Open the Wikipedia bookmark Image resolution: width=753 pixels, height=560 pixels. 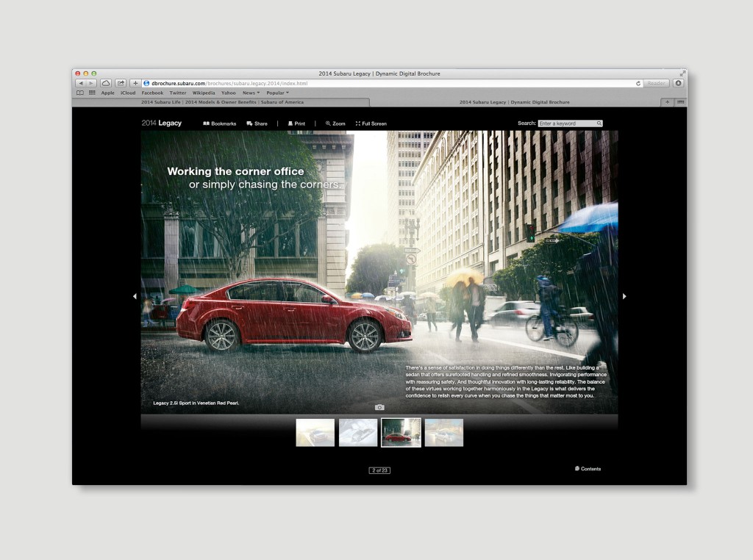(204, 93)
